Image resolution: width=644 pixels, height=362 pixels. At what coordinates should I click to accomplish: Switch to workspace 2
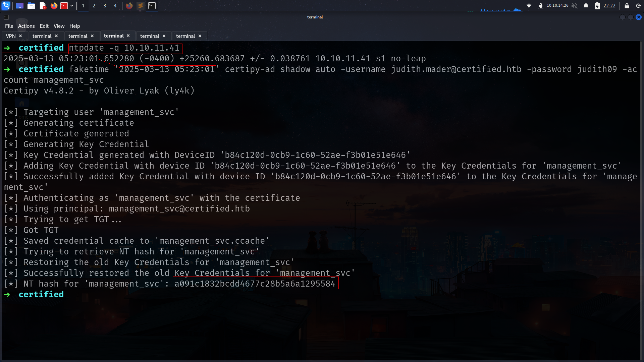[x=94, y=6]
